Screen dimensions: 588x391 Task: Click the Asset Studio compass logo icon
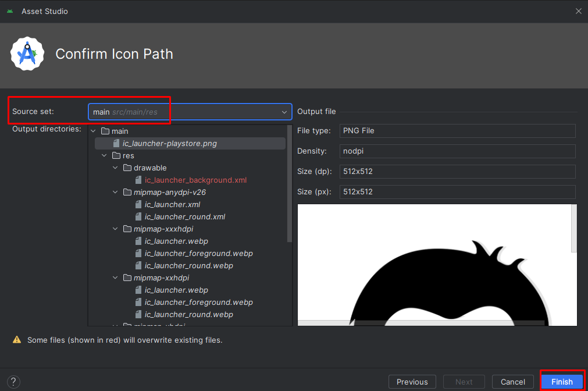coord(27,54)
